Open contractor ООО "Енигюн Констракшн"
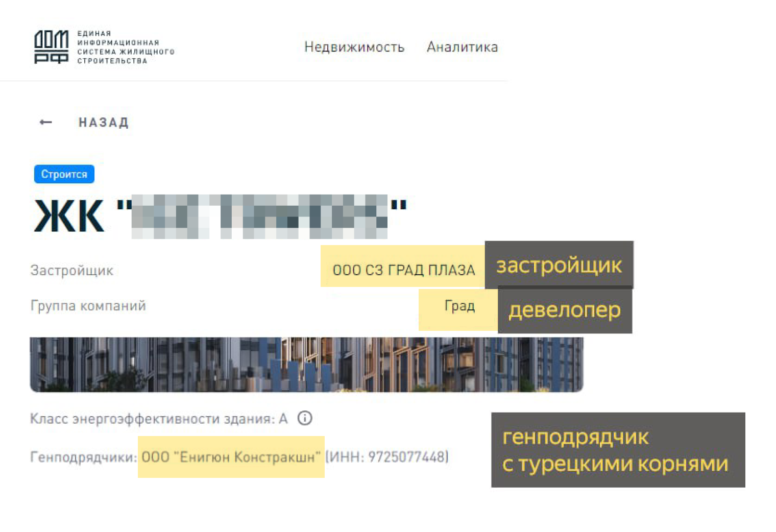The image size is (776, 532). [x=231, y=456]
